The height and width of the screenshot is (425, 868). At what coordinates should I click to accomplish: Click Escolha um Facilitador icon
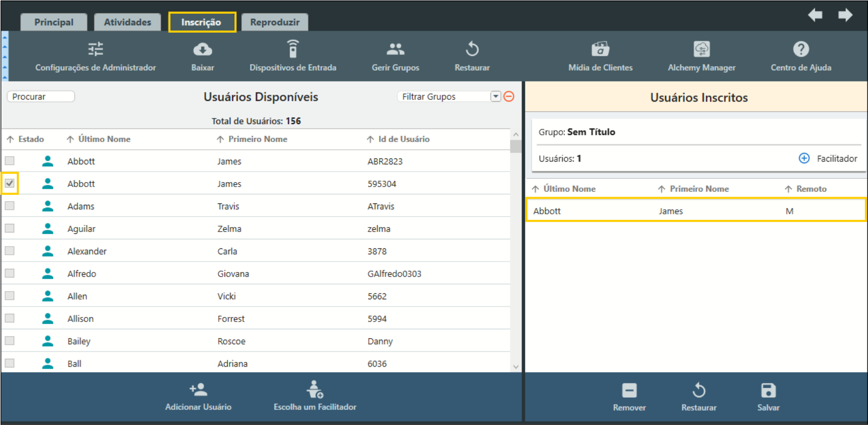[314, 390]
